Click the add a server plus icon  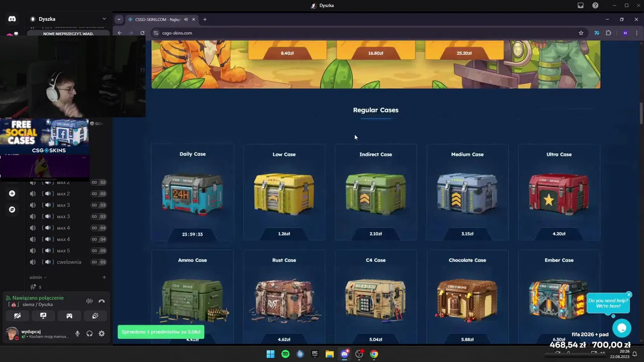(12, 194)
